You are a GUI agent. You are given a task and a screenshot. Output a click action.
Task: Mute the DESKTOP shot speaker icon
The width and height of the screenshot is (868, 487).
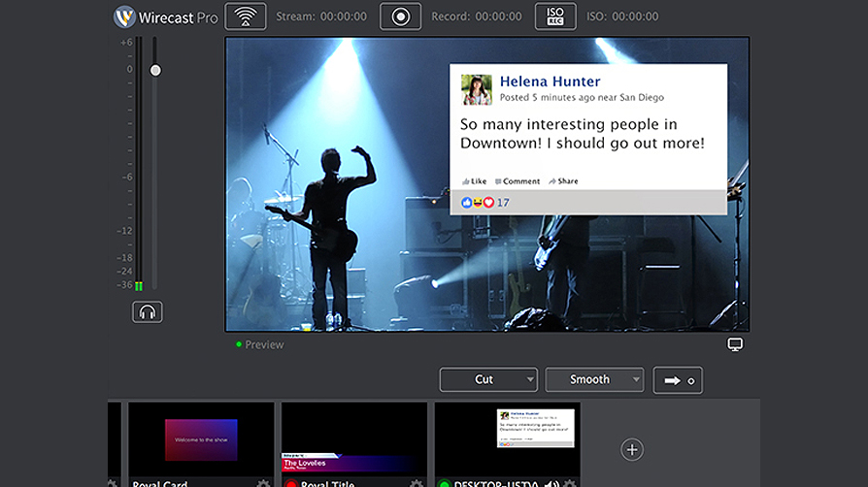(x=551, y=484)
